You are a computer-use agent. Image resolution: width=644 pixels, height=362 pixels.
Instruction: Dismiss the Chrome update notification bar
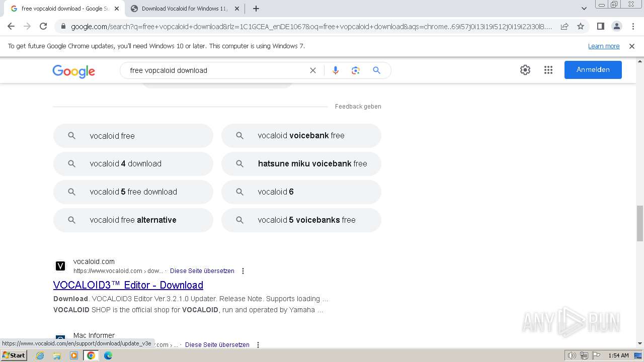(x=632, y=46)
